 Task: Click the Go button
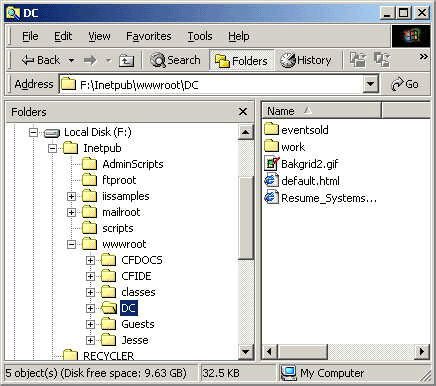click(405, 84)
